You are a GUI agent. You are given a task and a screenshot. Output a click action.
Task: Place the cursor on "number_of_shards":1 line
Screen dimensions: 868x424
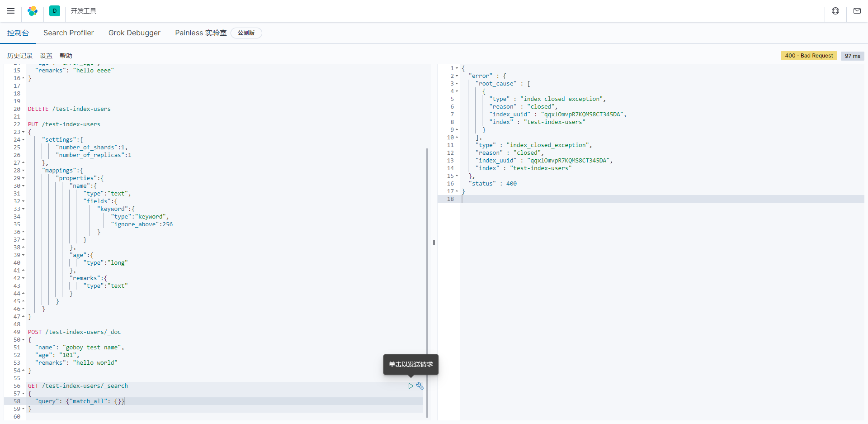pyautogui.click(x=92, y=148)
